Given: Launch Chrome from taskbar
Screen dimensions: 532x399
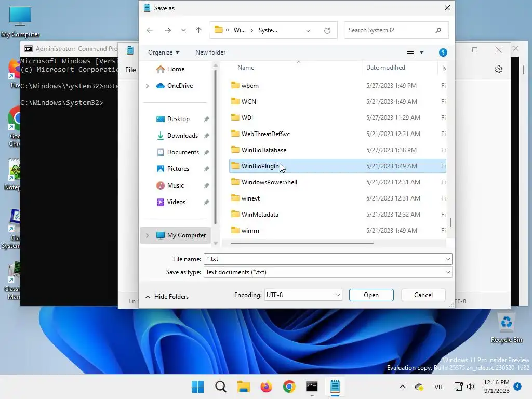Looking at the screenshot, I should pos(289,387).
